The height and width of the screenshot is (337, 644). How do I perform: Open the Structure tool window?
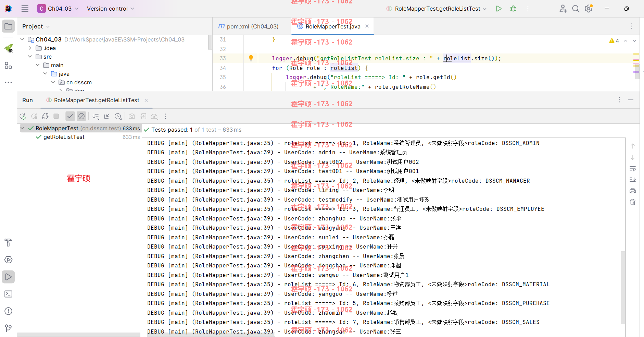tap(8, 65)
